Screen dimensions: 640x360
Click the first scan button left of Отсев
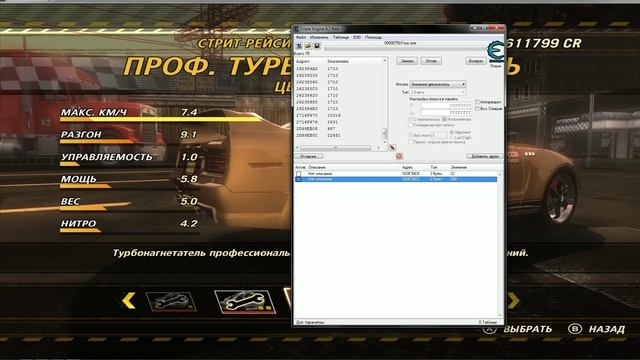click(407, 61)
